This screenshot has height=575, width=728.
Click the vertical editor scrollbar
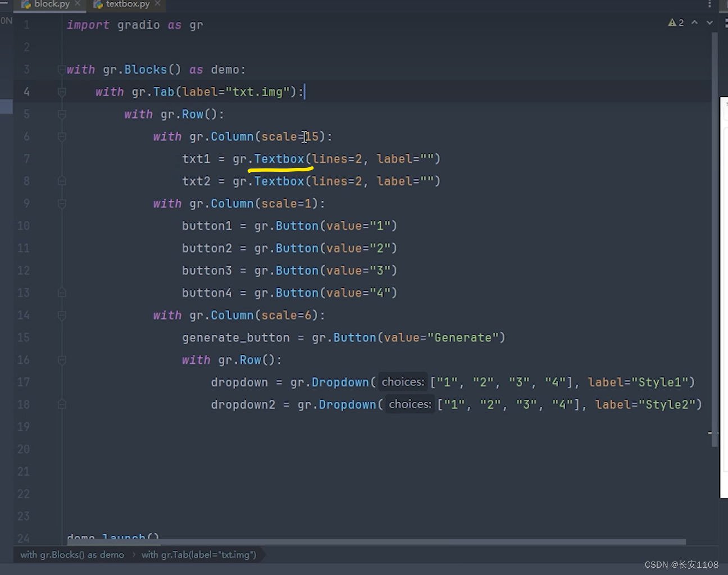[x=715, y=240]
